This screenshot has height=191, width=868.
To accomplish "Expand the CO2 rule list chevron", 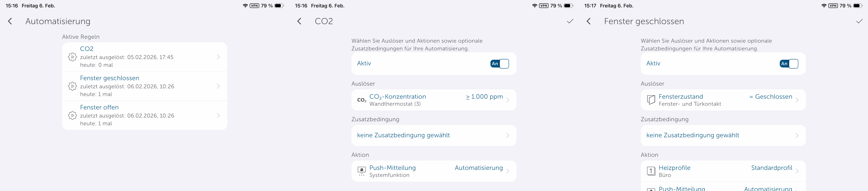I will point(218,57).
